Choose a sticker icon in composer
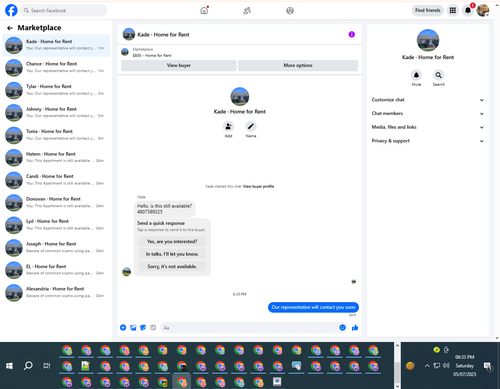The height and width of the screenshot is (389, 500). (143, 328)
